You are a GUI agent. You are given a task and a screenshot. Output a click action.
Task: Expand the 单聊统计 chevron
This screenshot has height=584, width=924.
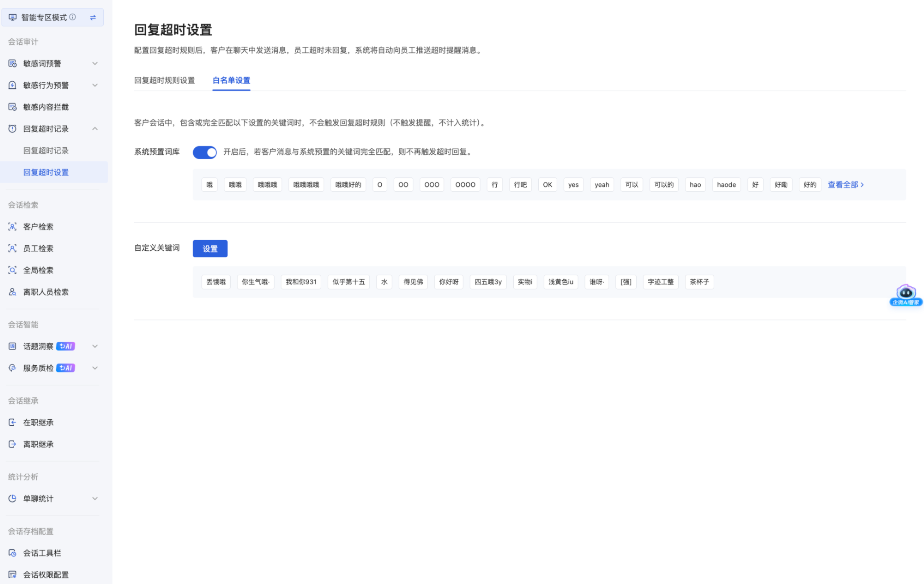point(95,499)
